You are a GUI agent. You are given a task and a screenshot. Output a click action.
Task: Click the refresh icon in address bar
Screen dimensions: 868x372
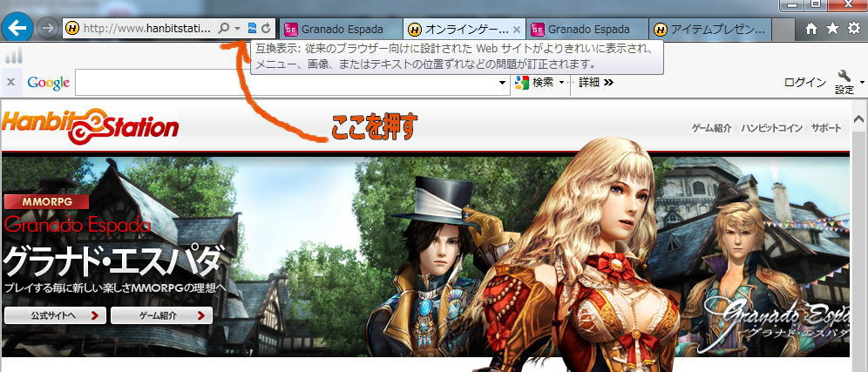[267, 28]
